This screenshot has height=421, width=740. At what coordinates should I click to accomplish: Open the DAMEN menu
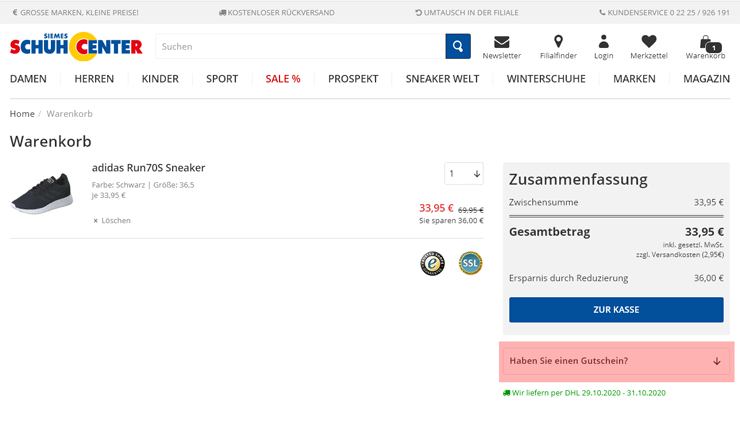tap(28, 79)
